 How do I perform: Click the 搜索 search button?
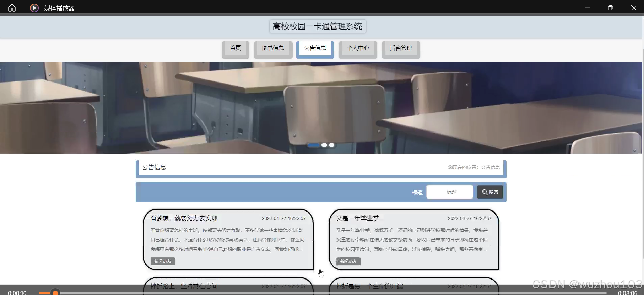(x=490, y=192)
